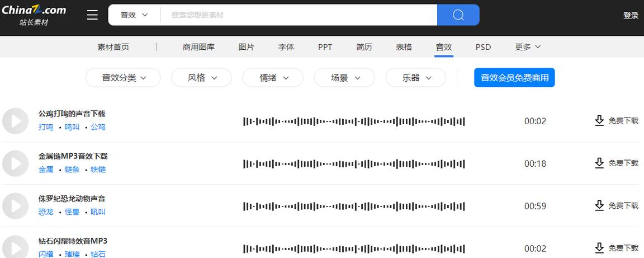The height and width of the screenshot is (258, 644).
Task: Expand the 风格 filter dropdown
Action: 202,78
